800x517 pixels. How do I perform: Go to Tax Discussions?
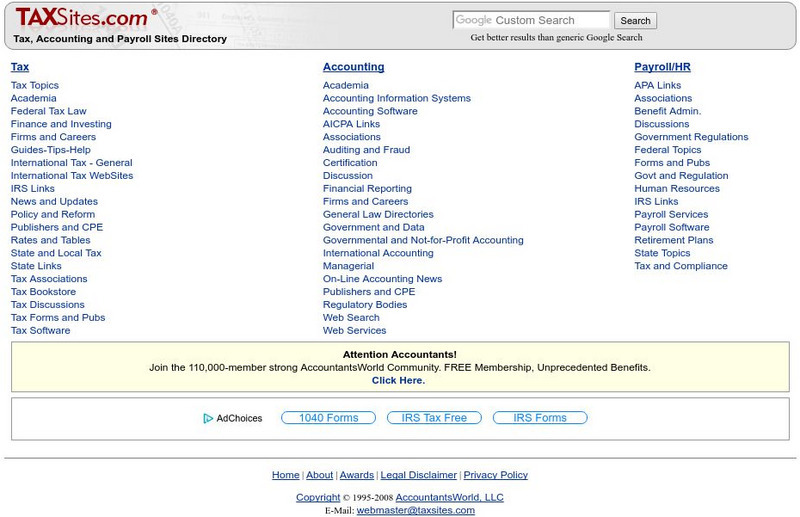pos(47,305)
